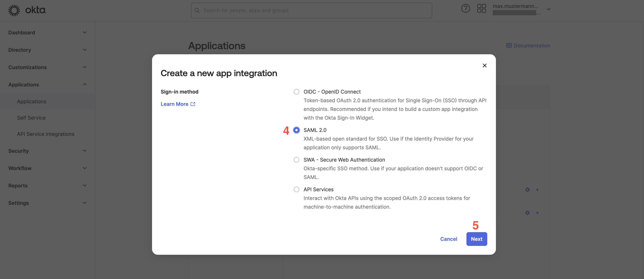Click the Cancel link
644x279 pixels.
(449, 239)
